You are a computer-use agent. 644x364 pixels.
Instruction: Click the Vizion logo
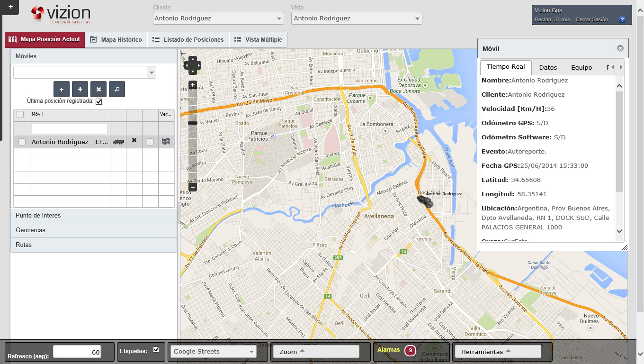[61, 14]
